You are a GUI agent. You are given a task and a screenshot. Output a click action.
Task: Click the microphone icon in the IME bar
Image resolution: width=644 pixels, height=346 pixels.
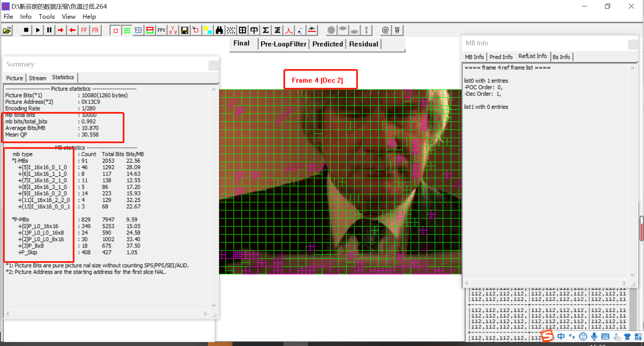pyautogui.click(x=594, y=336)
